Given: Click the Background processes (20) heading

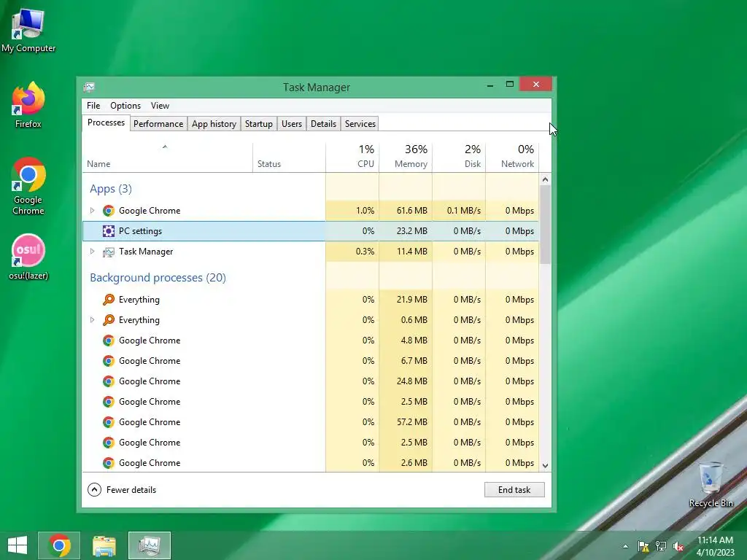Looking at the screenshot, I should click(158, 278).
